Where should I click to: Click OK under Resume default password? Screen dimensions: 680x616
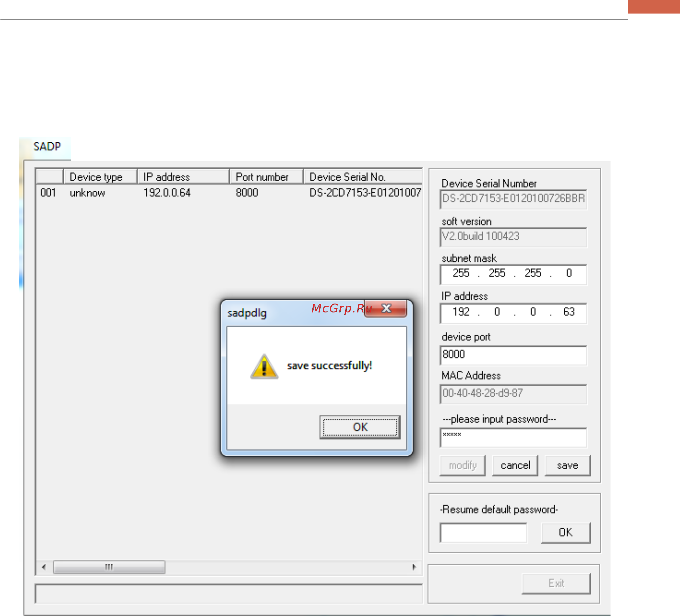click(x=566, y=533)
